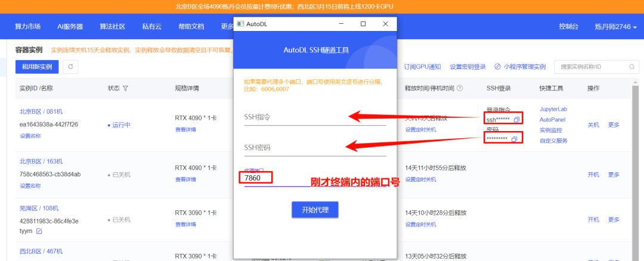The image size is (644, 261).
Task: Click 订阅GPU通知 link
Action: coord(422,67)
